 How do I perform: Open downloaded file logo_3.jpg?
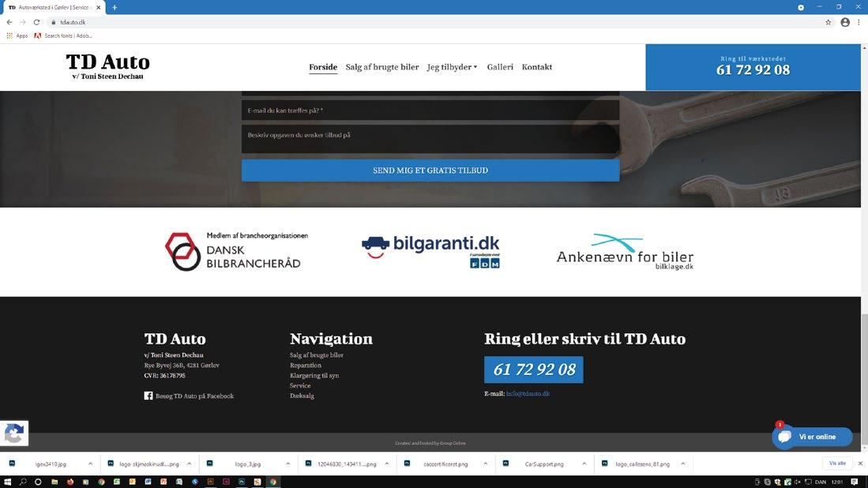coord(247,464)
